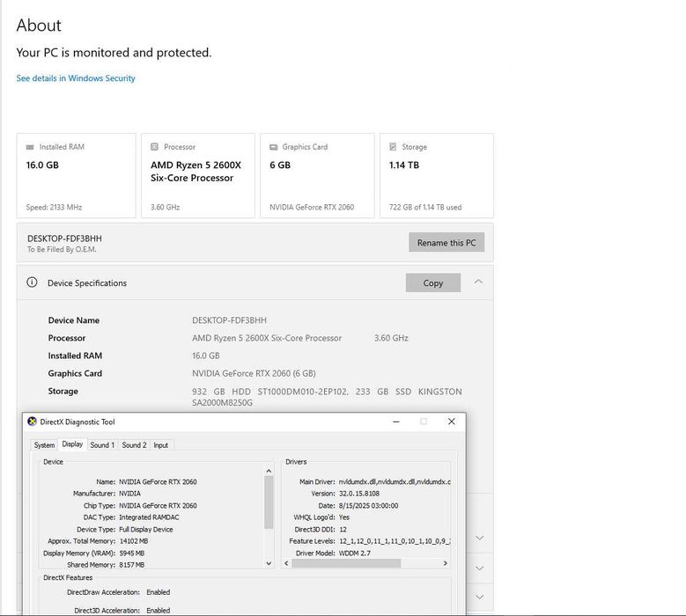
Task: Click the Device Specifications info icon
Action: [32, 282]
